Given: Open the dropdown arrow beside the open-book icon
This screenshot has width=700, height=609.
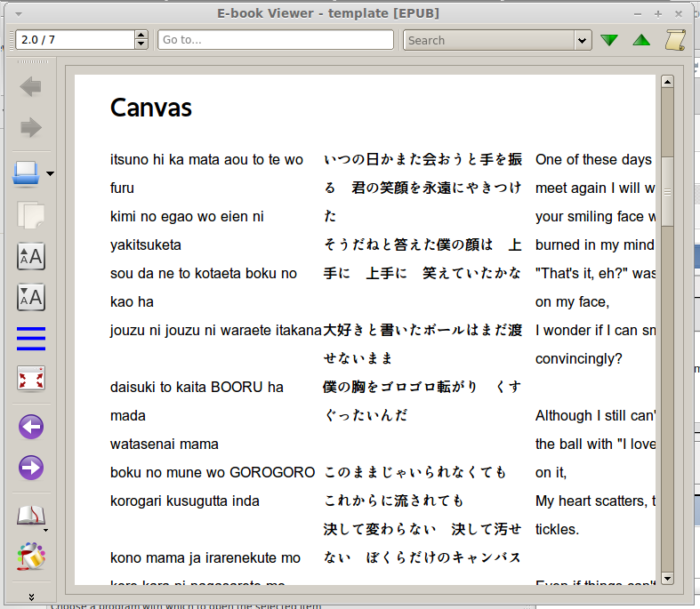Looking at the screenshot, I should click(45, 530).
